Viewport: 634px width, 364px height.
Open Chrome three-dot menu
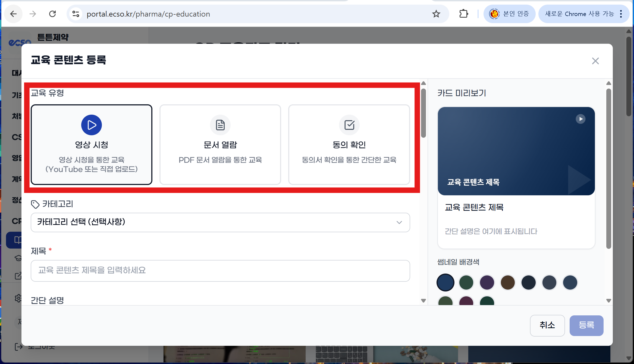pos(621,14)
